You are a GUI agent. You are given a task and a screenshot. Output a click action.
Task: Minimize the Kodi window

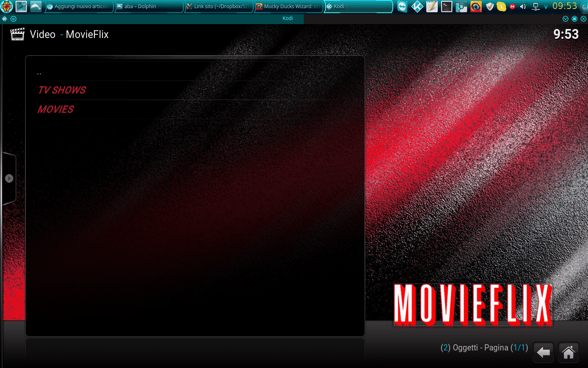coord(566,19)
